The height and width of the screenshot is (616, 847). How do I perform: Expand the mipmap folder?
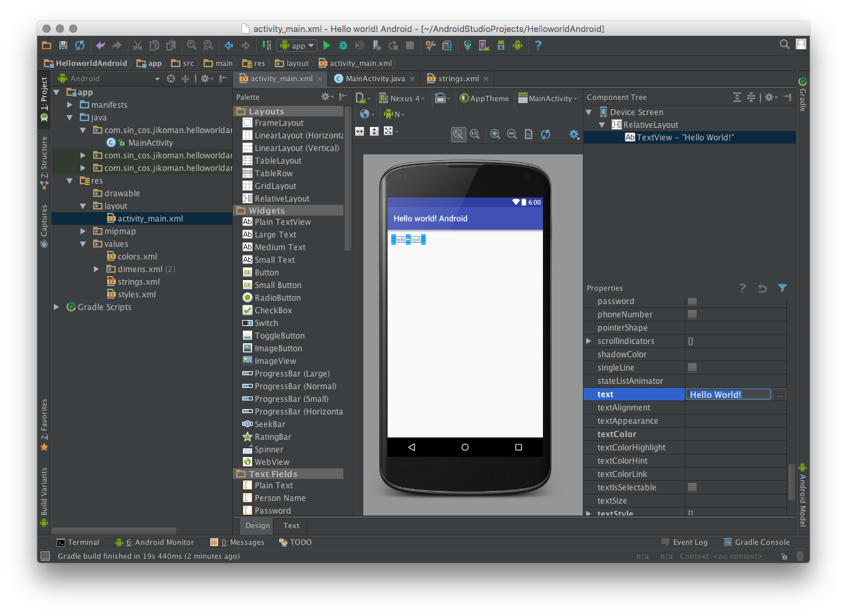[x=83, y=231]
